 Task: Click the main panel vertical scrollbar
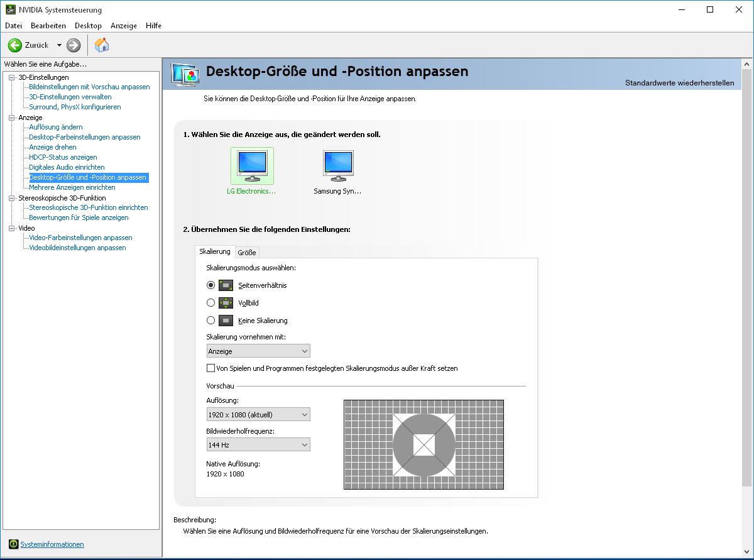(747, 277)
